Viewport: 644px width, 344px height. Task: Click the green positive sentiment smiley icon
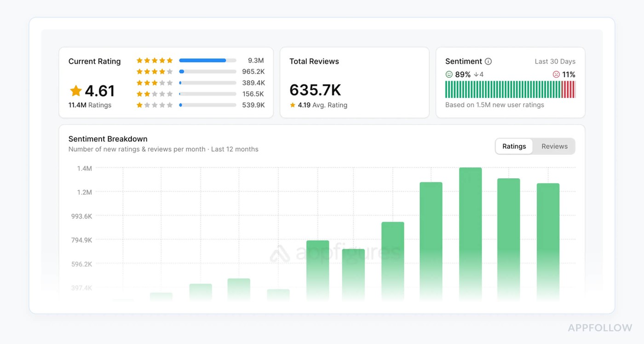pyautogui.click(x=448, y=74)
